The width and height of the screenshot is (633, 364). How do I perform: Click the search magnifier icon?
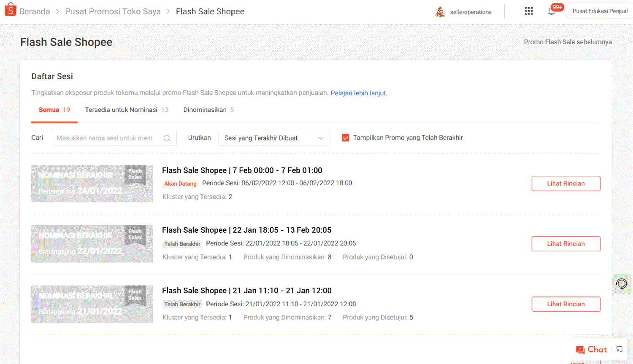[x=167, y=138]
